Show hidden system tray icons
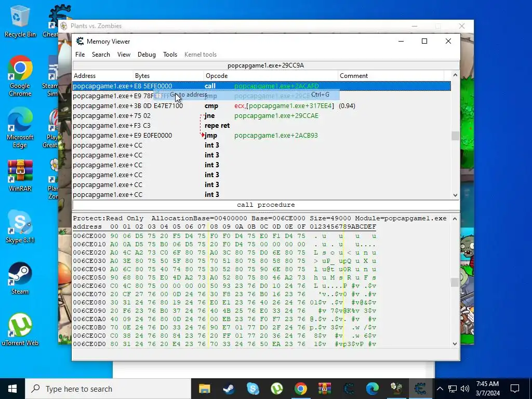 (x=440, y=389)
